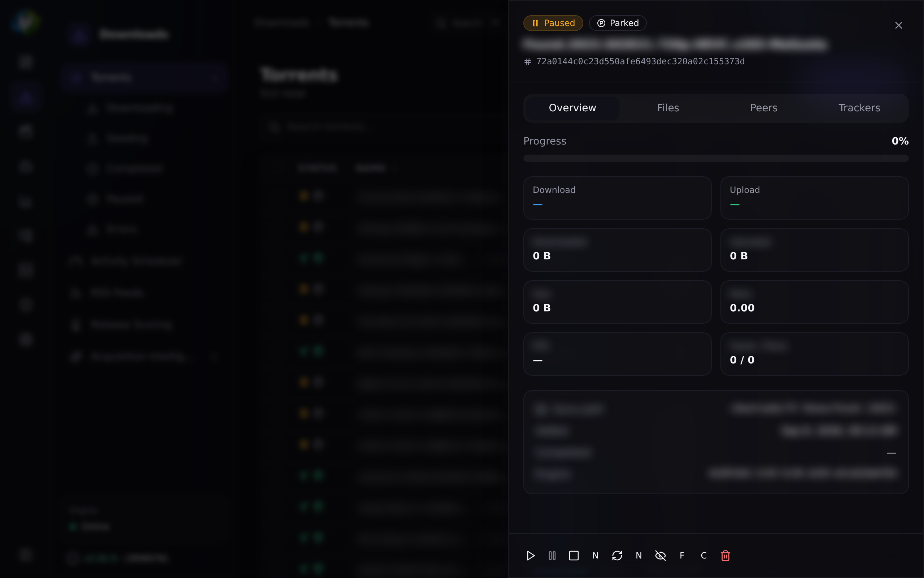Click the N button beside the stop square

595,556
